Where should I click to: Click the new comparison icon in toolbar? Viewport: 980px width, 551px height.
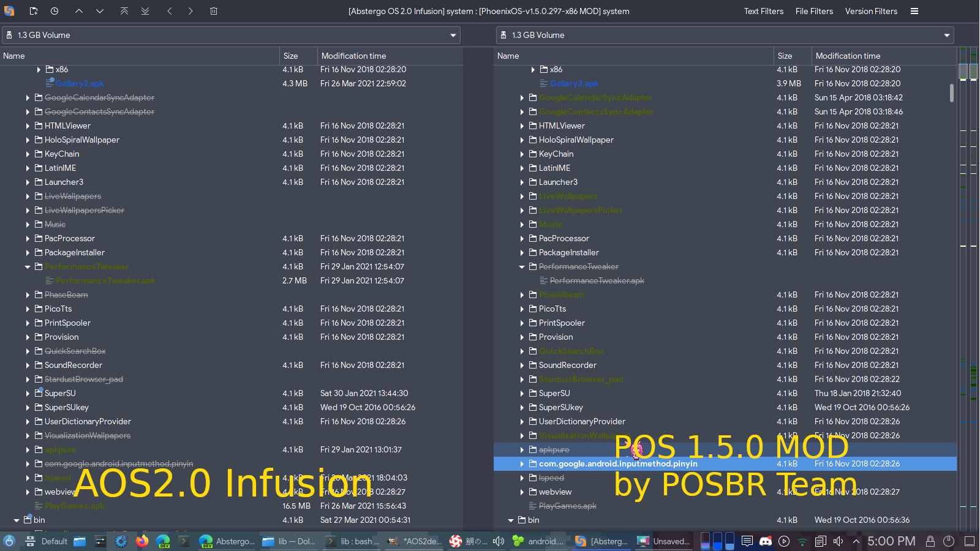(x=34, y=11)
